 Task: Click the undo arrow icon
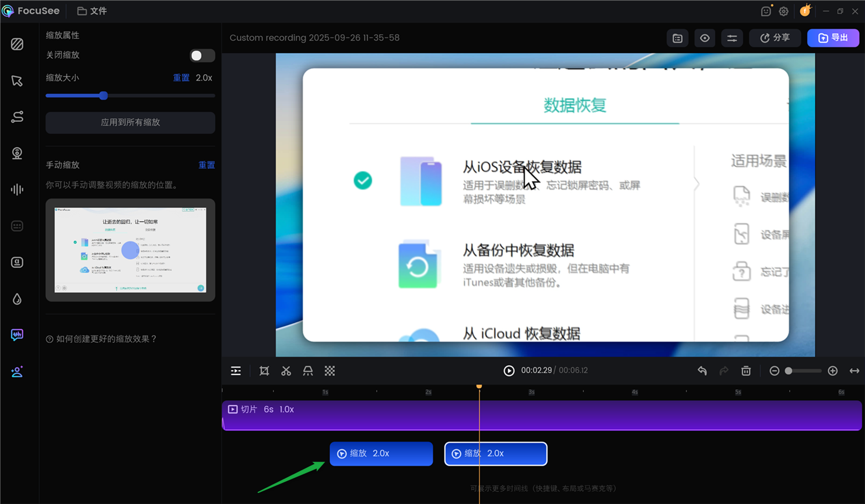click(x=702, y=371)
